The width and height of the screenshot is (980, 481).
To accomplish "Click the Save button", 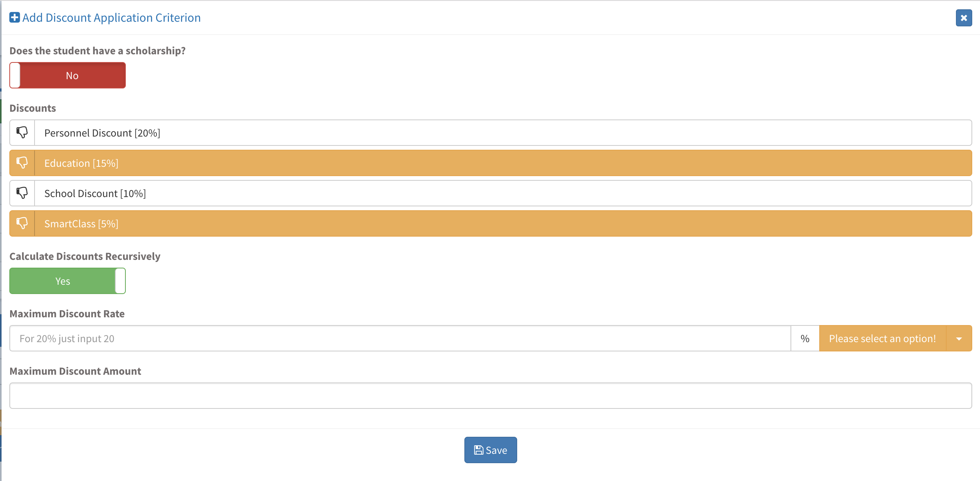I will point(490,450).
